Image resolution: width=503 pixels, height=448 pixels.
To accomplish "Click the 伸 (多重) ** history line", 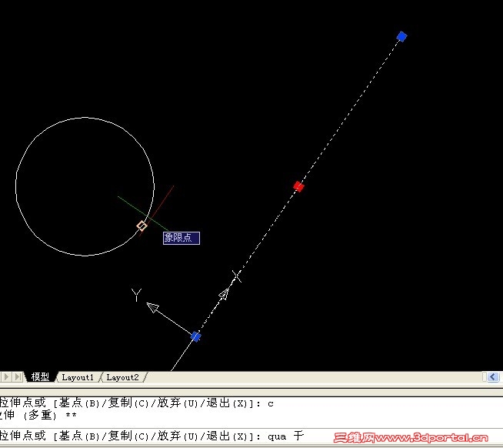I will point(38,415).
